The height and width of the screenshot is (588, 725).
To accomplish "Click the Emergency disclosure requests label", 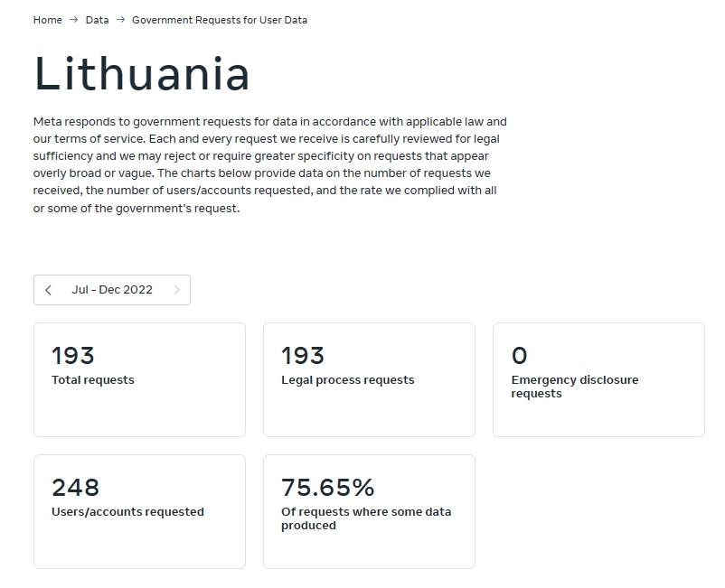I will 575,387.
